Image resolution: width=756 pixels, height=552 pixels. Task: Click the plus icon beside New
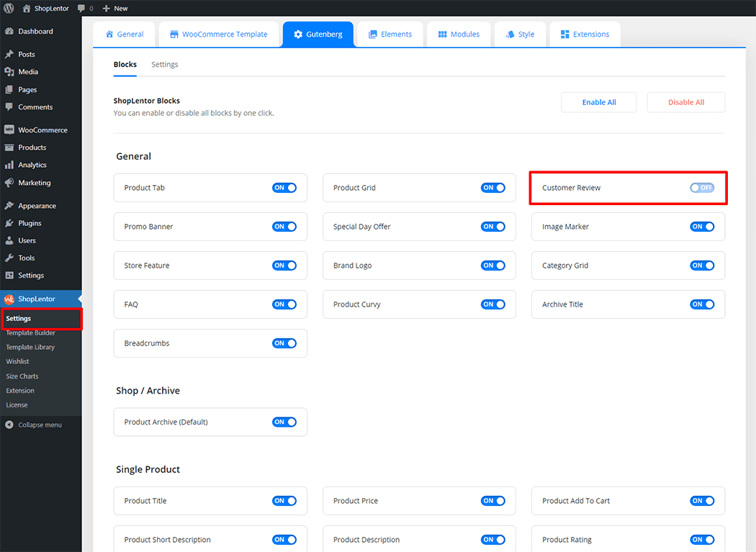[107, 8]
